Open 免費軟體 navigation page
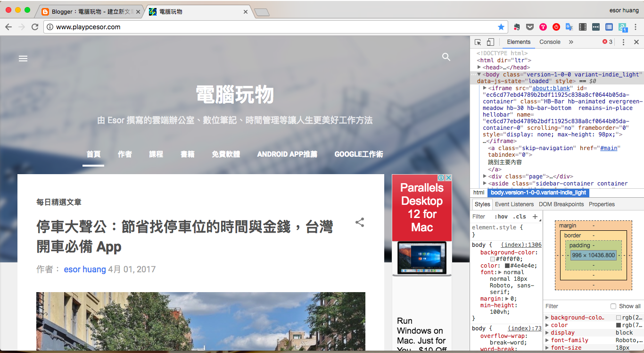The image size is (644, 353). pos(226,154)
